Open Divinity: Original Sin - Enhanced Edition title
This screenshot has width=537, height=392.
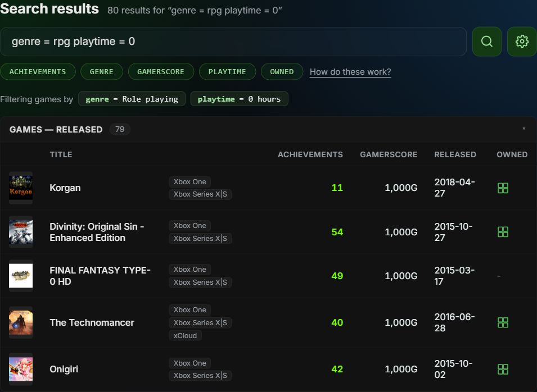[97, 232]
